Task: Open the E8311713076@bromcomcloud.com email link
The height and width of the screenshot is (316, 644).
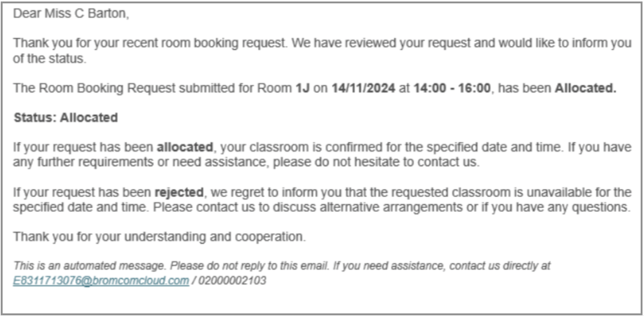Action: (101, 281)
